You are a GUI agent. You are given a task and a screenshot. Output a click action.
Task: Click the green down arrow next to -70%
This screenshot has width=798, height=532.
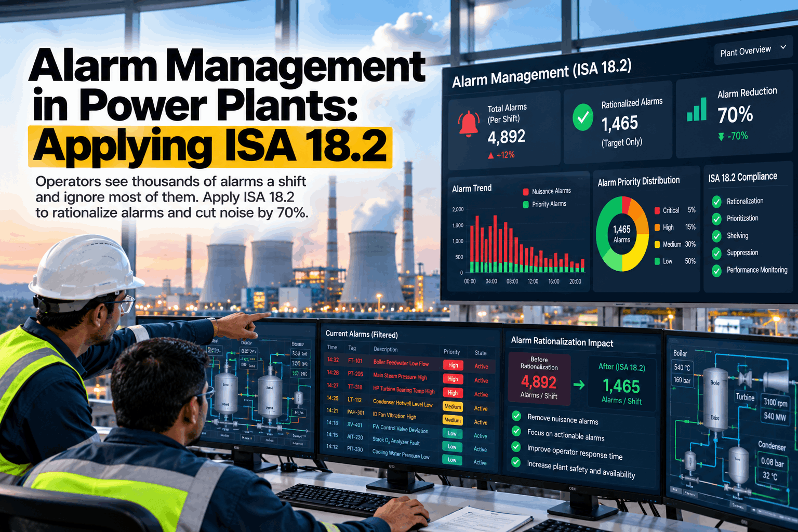(x=721, y=137)
